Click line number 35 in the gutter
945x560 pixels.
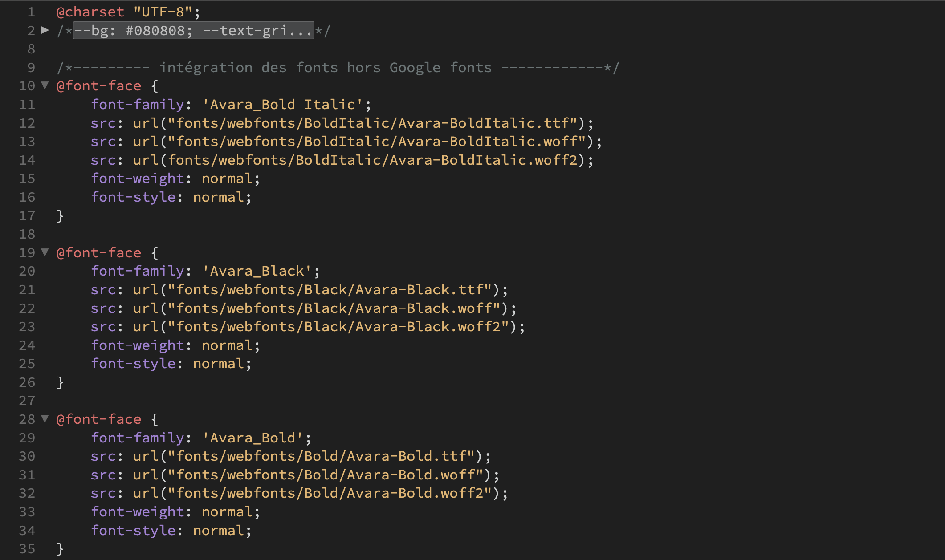27,549
